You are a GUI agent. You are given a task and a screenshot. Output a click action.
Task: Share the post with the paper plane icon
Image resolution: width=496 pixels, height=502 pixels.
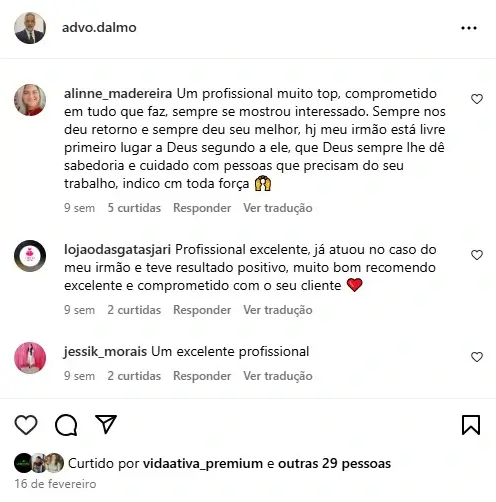tap(106, 424)
